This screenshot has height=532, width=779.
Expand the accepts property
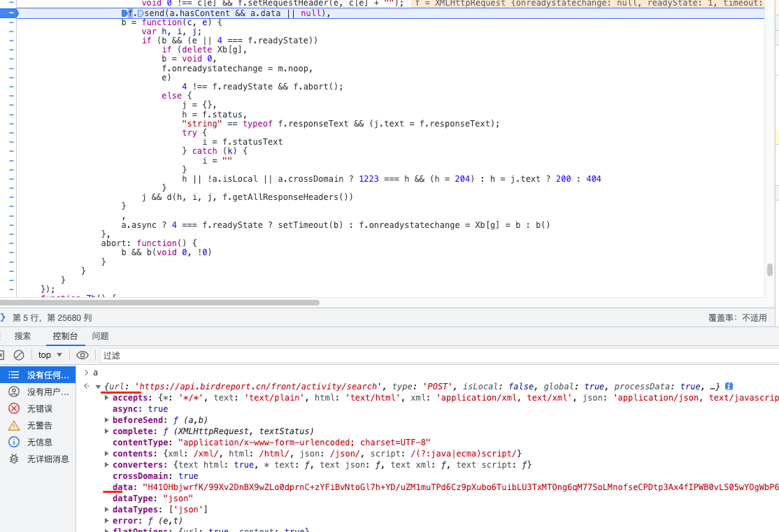pyautogui.click(x=106, y=398)
